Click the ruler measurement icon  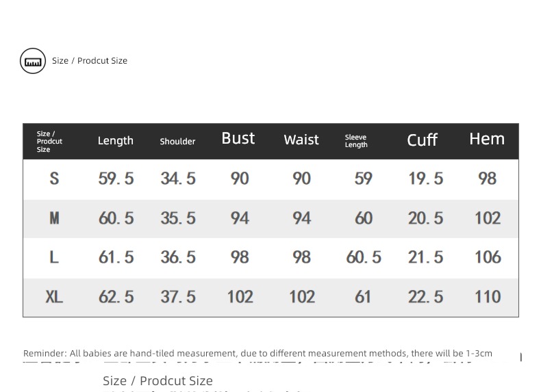pyautogui.click(x=33, y=61)
